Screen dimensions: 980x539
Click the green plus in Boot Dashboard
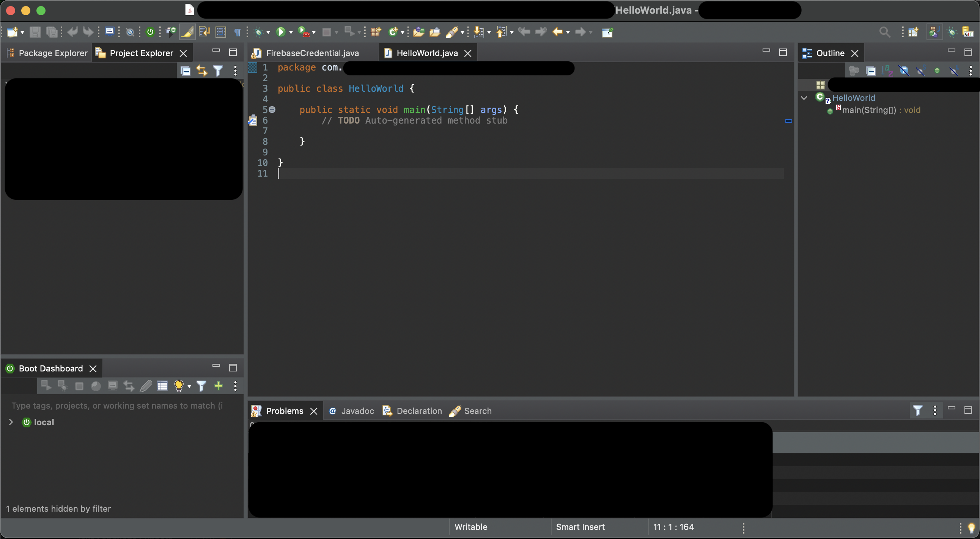point(219,386)
